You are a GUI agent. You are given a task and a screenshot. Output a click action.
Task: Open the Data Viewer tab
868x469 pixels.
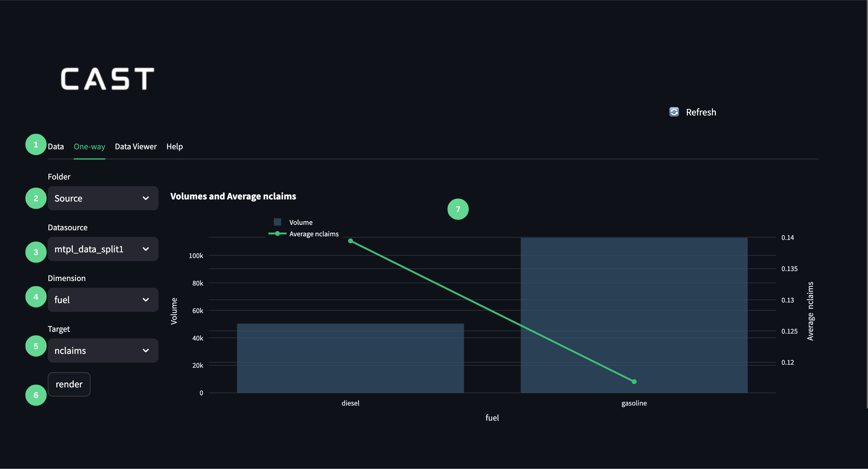(135, 147)
